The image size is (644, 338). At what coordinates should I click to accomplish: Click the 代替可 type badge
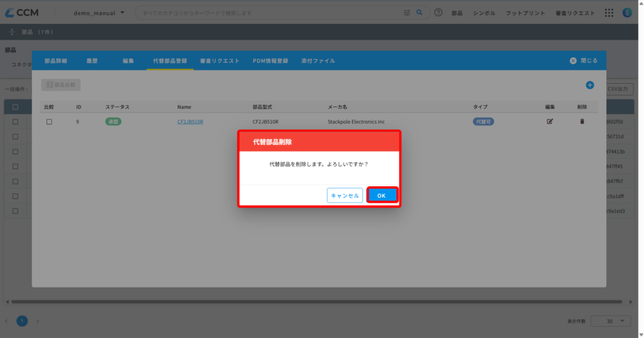coord(483,121)
